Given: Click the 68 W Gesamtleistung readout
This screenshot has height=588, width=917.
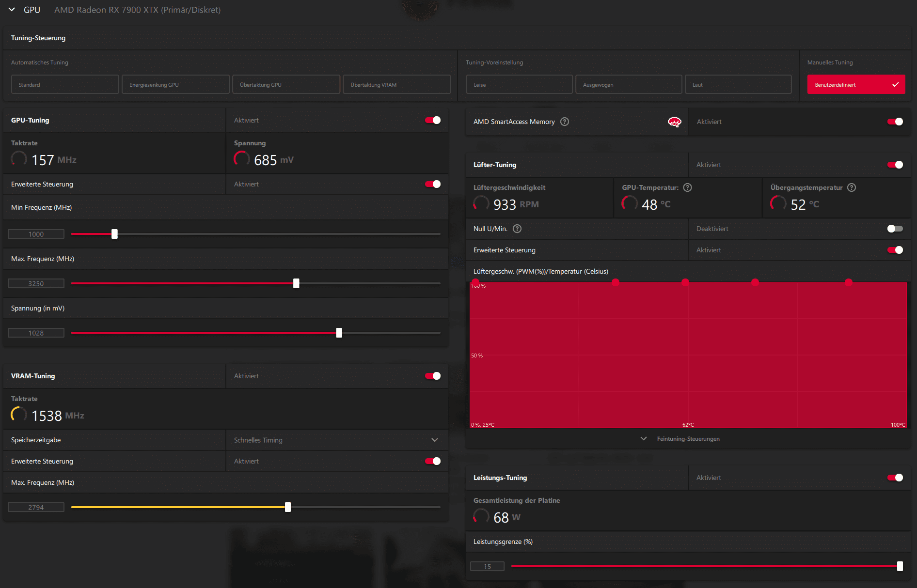Looking at the screenshot, I should pyautogui.click(x=507, y=517).
